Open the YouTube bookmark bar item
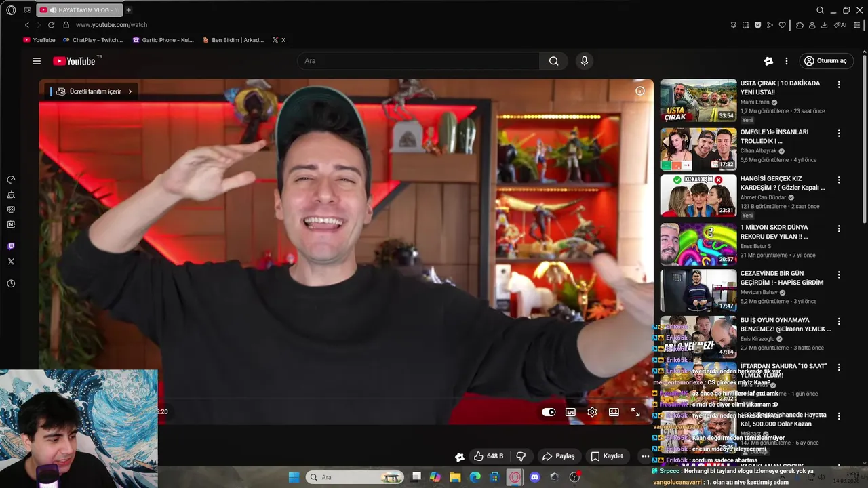 [x=39, y=40]
